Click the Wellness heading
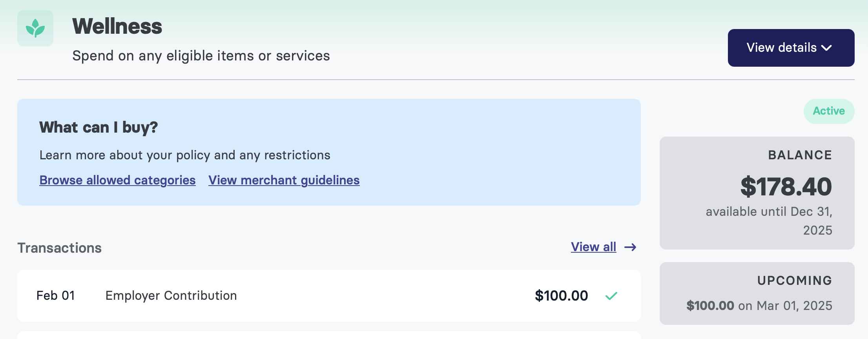 pos(117,27)
